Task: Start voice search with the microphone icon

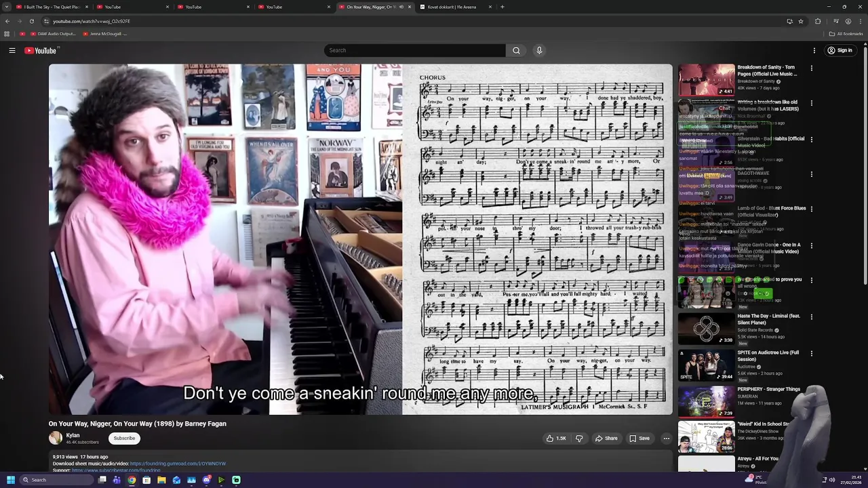Action: pos(539,50)
